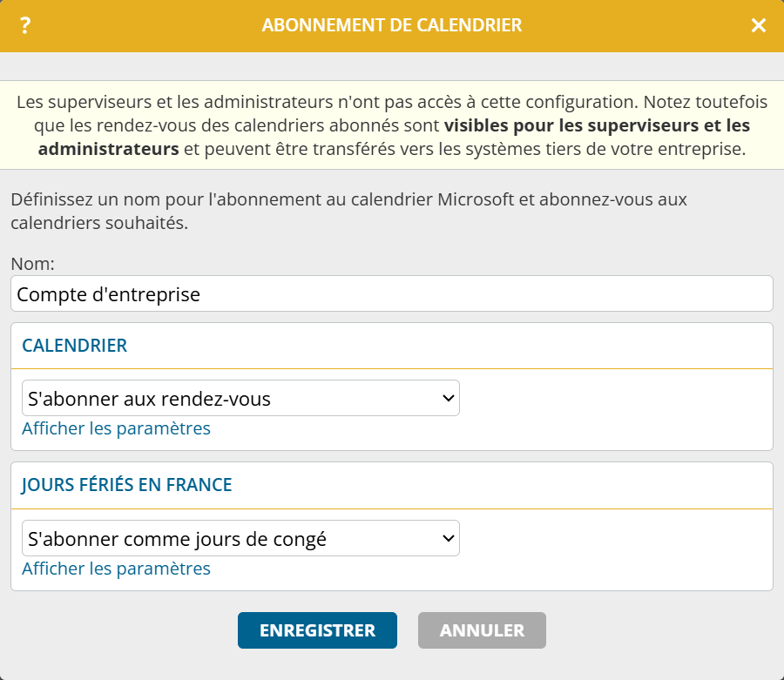
Task: Click the bold "visibles pour les superviseurs" text
Action: tap(574, 126)
